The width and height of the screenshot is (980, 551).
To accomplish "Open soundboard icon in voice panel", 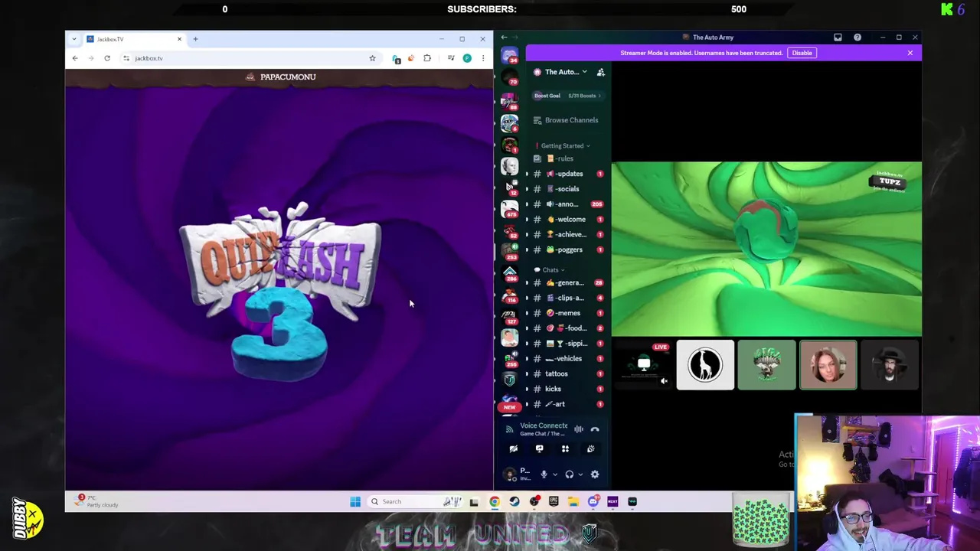I will pyautogui.click(x=590, y=449).
